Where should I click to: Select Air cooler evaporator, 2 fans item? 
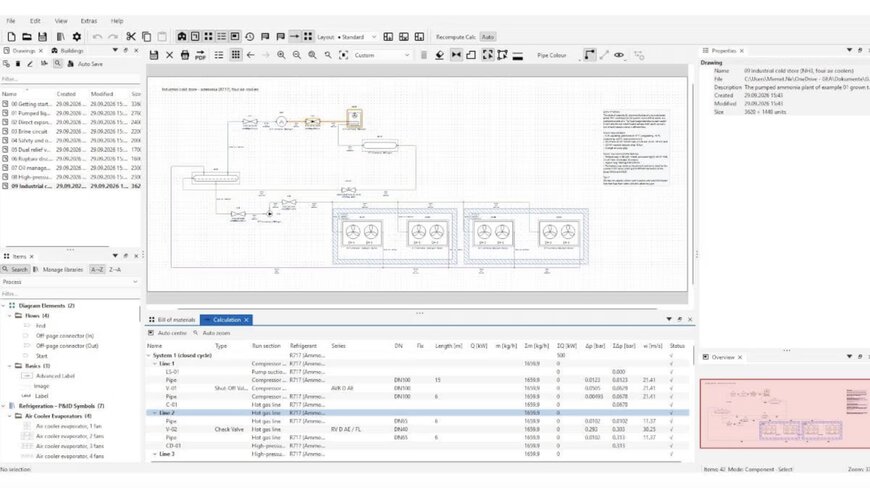click(70, 436)
